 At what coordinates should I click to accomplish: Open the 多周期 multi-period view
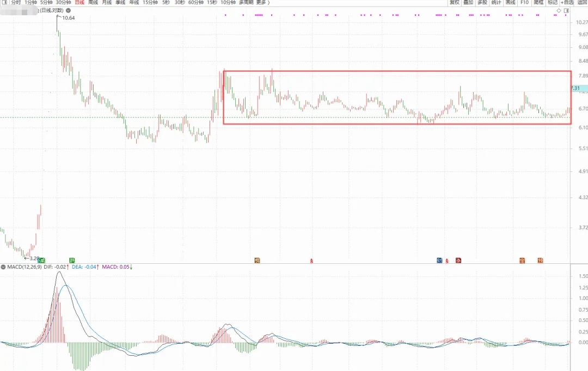pos(246,2)
